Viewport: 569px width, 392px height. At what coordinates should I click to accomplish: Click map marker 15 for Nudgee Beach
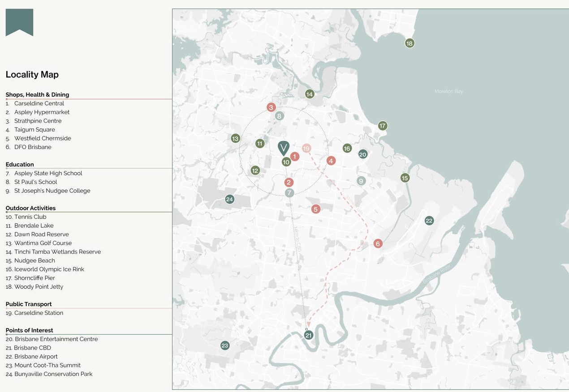click(x=405, y=178)
